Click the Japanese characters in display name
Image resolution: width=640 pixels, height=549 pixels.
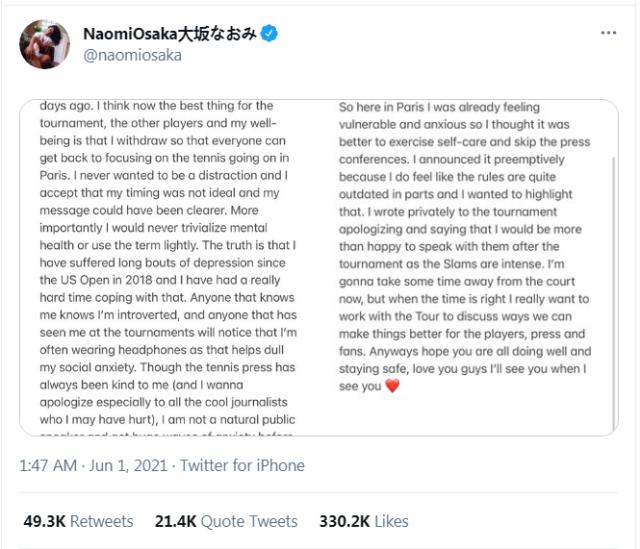pyautogui.click(x=217, y=34)
